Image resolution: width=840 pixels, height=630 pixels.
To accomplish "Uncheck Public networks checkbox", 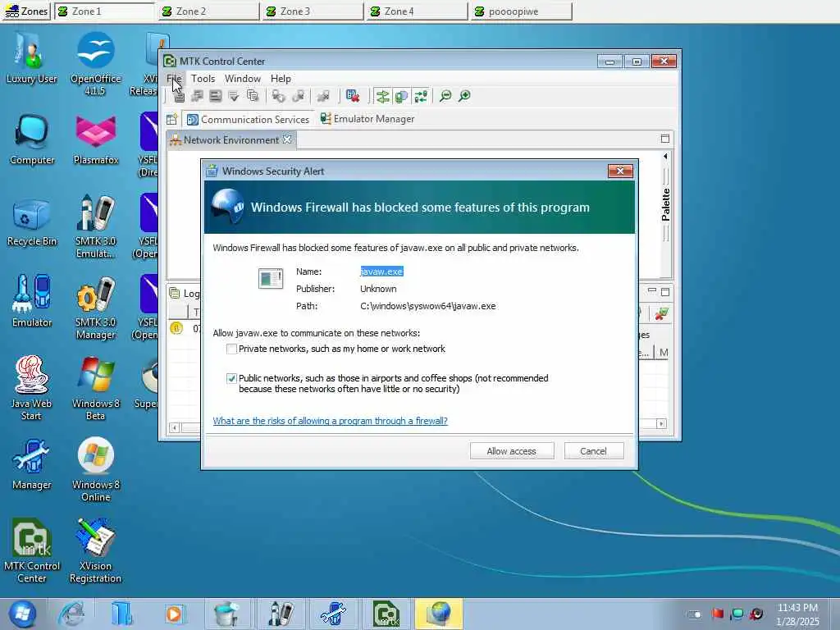I will click(231, 378).
